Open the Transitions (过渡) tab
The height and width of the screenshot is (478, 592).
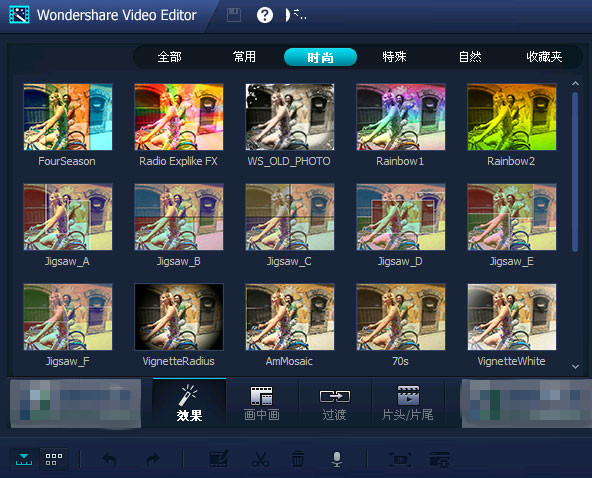[x=335, y=403]
